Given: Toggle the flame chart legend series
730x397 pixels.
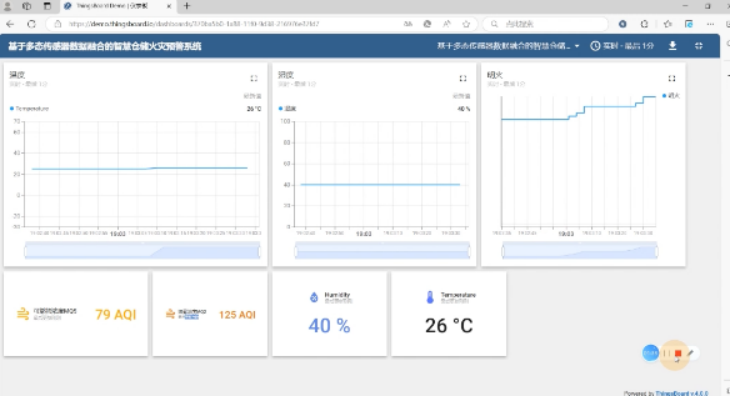Looking at the screenshot, I should (671, 96).
